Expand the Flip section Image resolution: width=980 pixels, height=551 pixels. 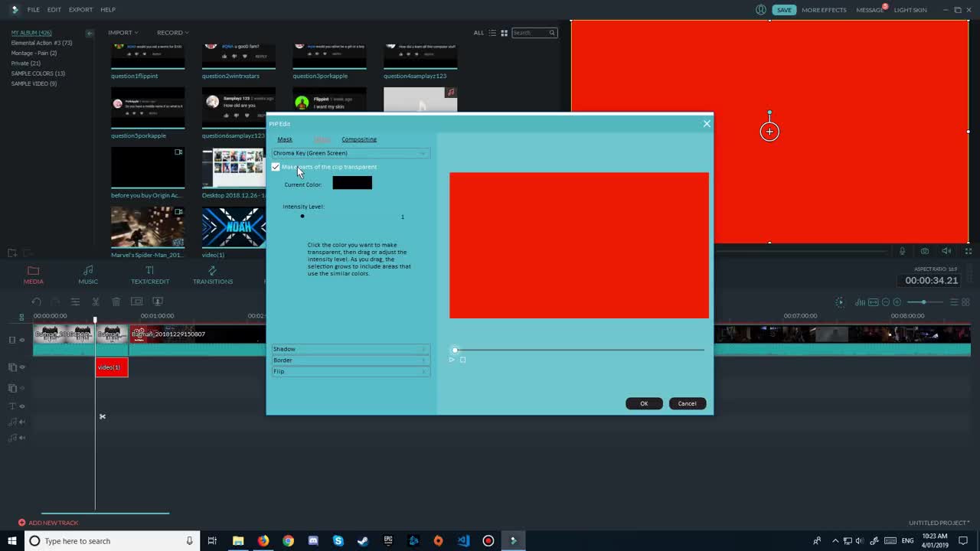(350, 371)
